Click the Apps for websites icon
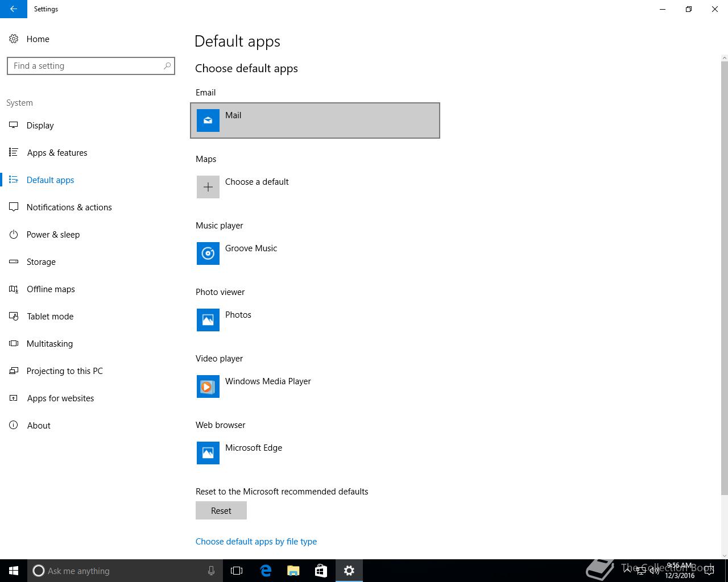 14,398
